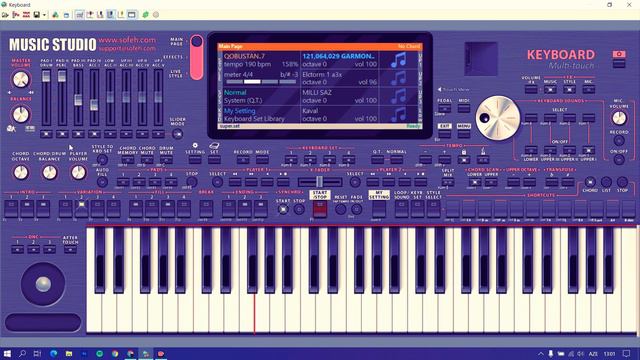640x360 pixels.
Task: Toggle the mic ON/OFF round button
Action: 619,160
